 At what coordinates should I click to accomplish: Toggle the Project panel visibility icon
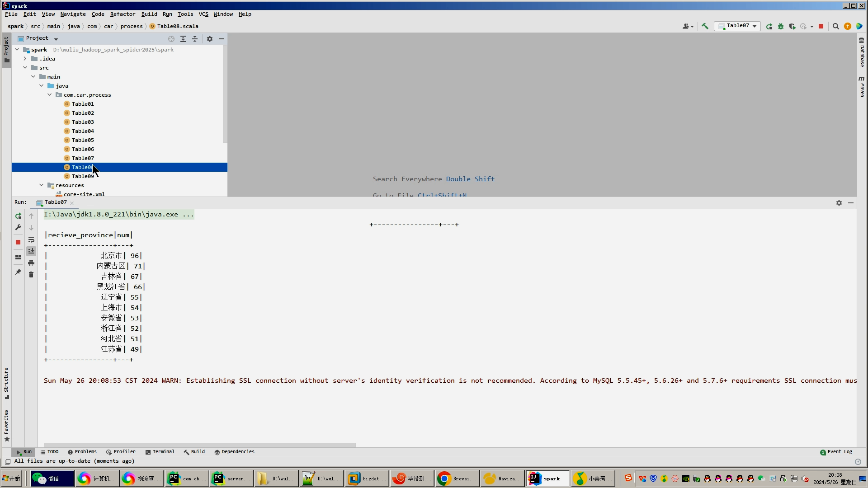click(x=221, y=39)
